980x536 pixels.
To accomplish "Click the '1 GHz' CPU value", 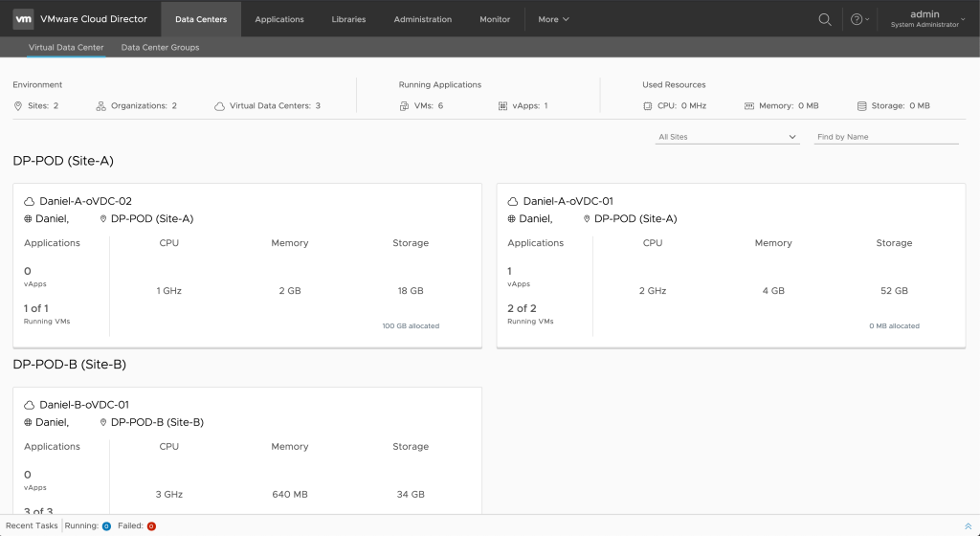I will coord(169,291).
